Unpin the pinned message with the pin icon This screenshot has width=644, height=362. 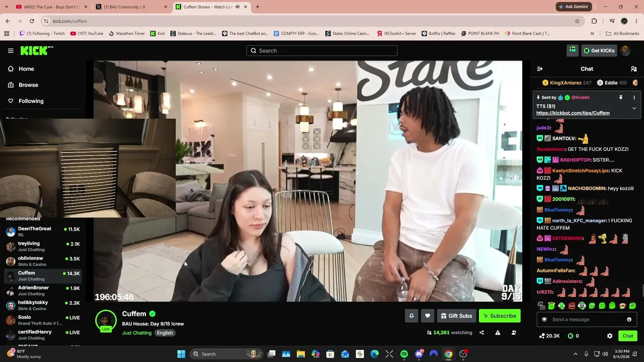(621, 98)
